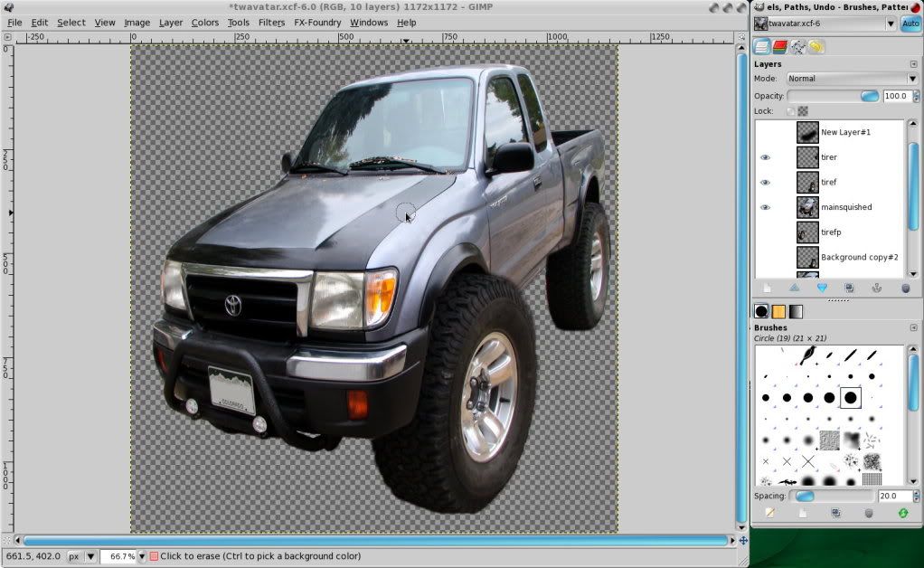
Task: Open the px unit dropdown
Action: tap(80, 556)
